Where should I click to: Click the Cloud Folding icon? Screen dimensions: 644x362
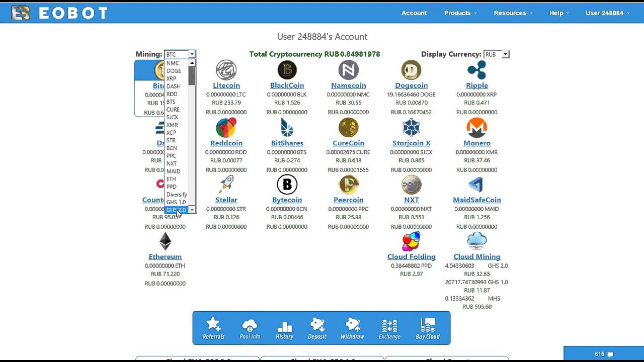click(x=411, y=241)
